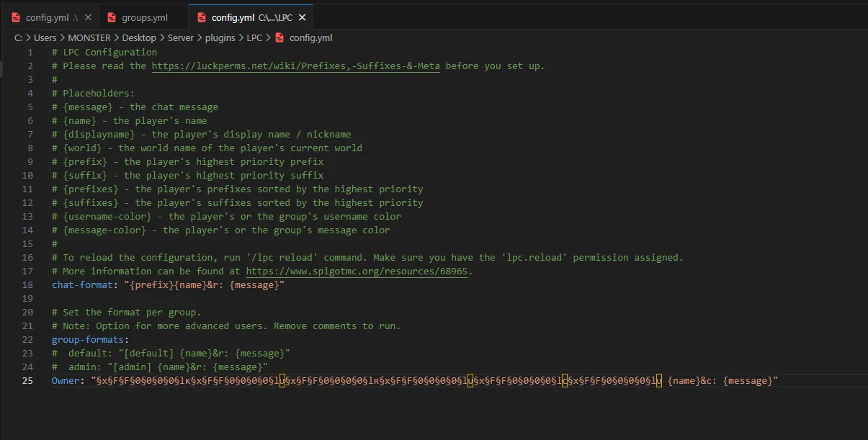868x440 pixels.
Task: Click line number 22 in the gutter
Action: click(x=27, y=340)
